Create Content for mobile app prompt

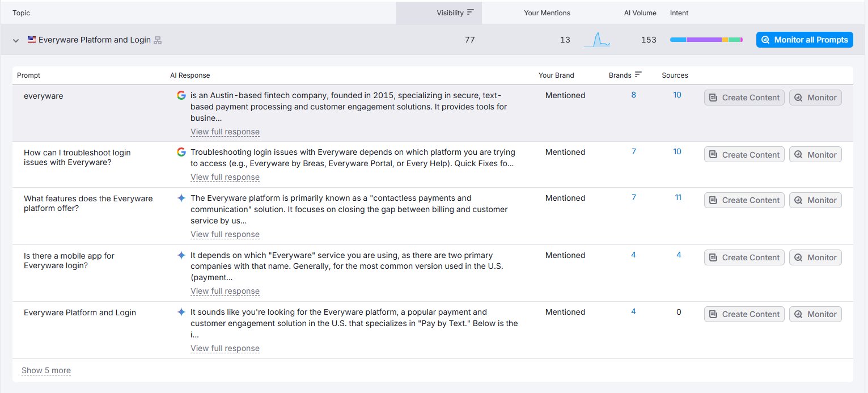click(744, 257)
